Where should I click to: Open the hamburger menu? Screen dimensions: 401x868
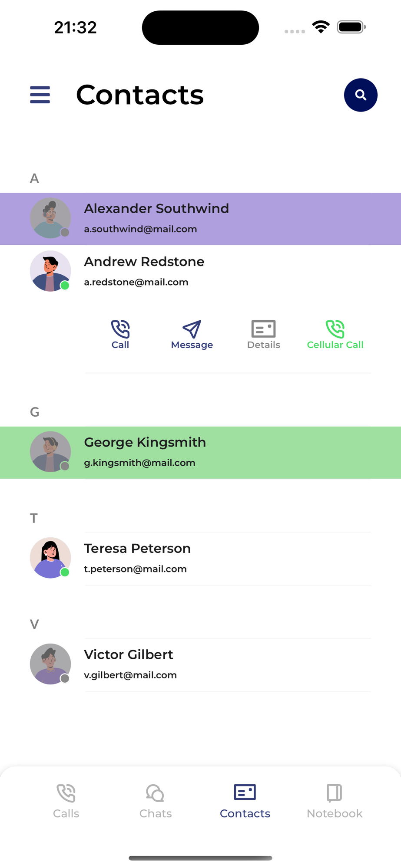40,95
